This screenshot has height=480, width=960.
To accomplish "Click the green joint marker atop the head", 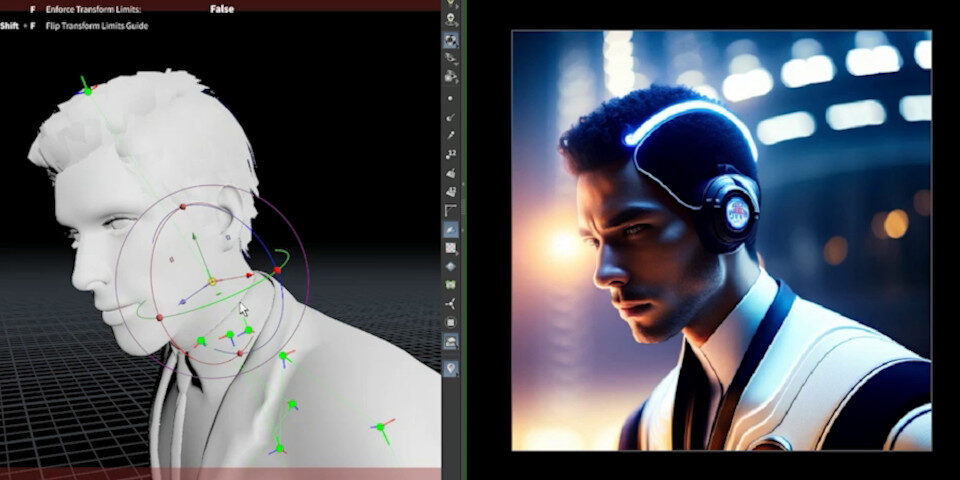I will click(88, 91).
